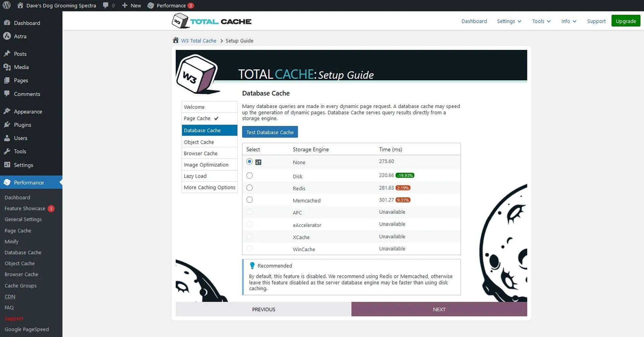Select the Memcached storage engine radio

click(249, 200)
